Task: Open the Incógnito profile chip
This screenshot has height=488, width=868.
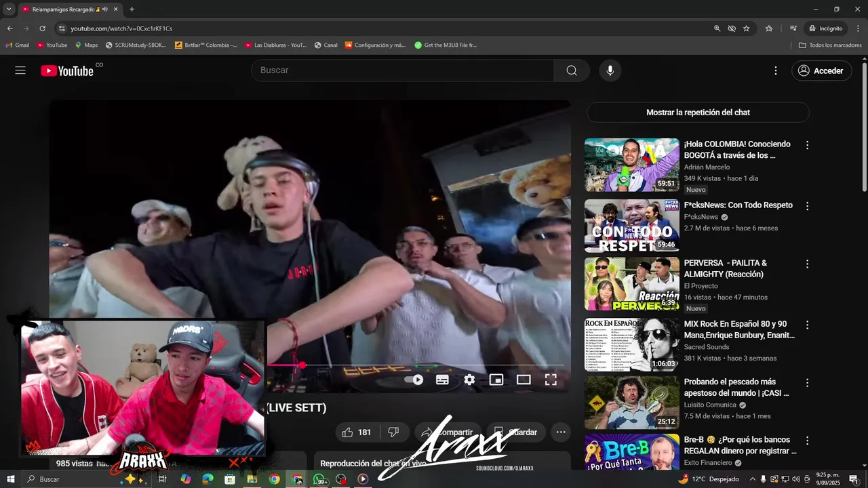Action: point(825,28)
